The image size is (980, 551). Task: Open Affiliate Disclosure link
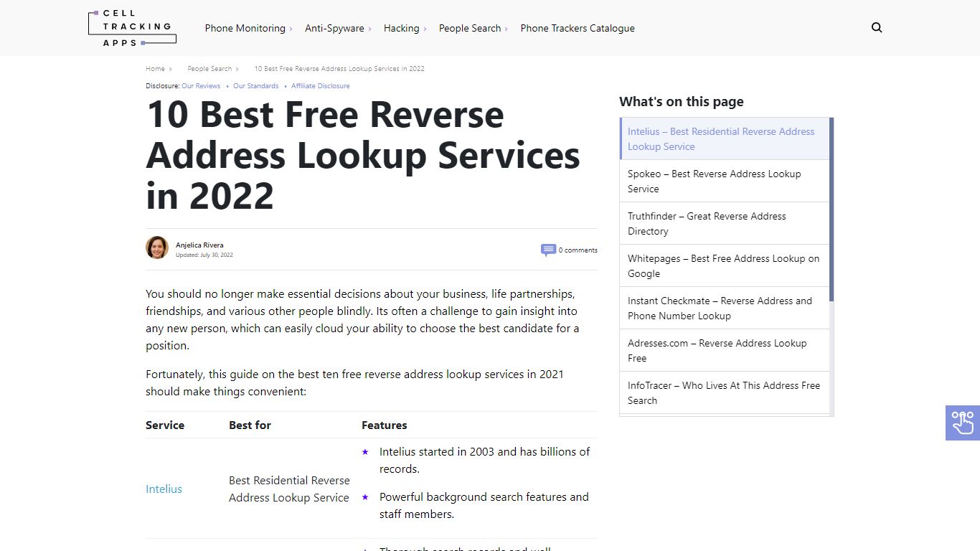(321, 86)
